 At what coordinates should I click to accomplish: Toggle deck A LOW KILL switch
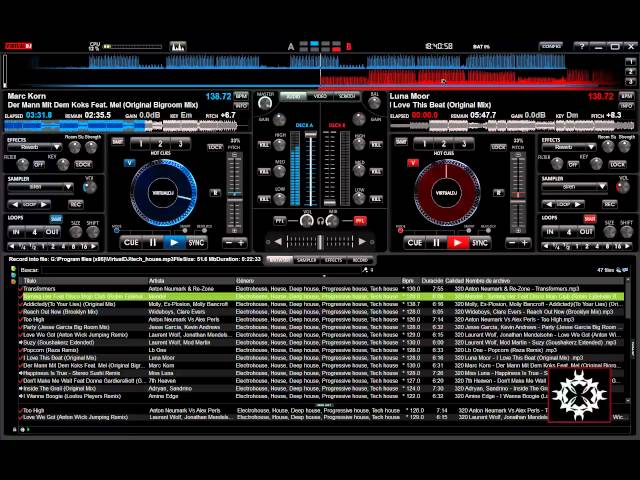tap(264, 199)
